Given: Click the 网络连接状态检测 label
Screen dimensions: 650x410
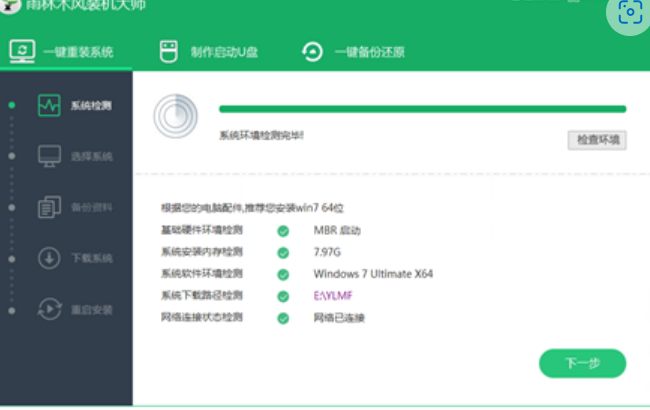Looking at the screenshot, I should [201, 317].
